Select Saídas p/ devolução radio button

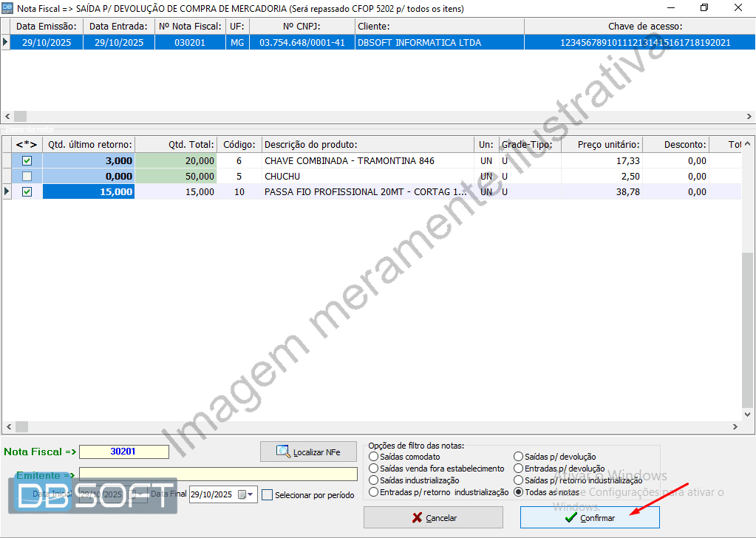coord(518,457)
